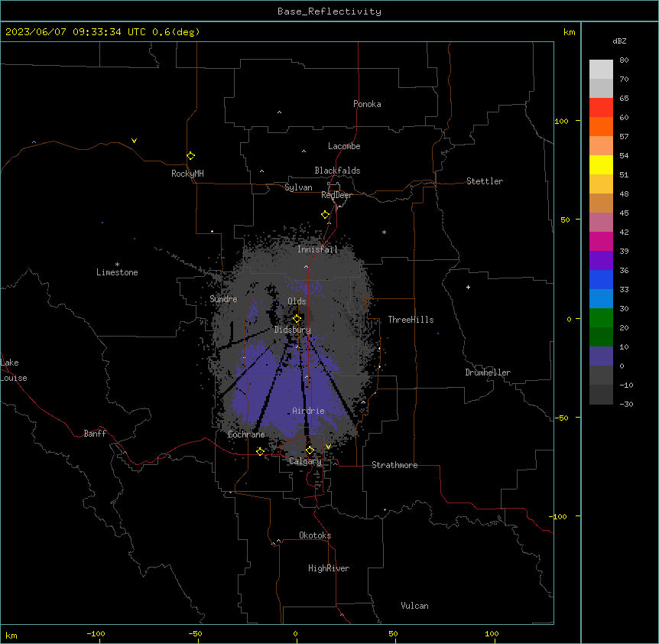659x644 pixels.
Task: Select the red 65-60 dBZ legend swatch
Action: pos(601,107)
